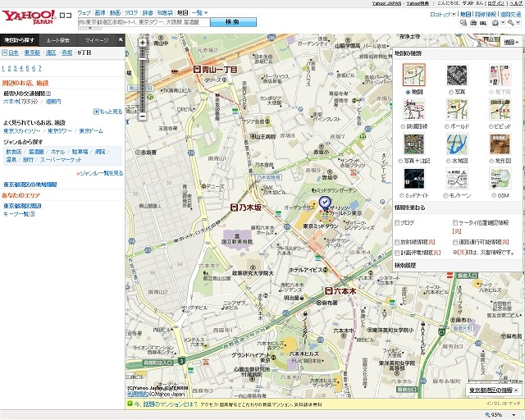Select the 地図 standard map thumbnail
Screen dimensions: 525x420
[x=414, y=75]
